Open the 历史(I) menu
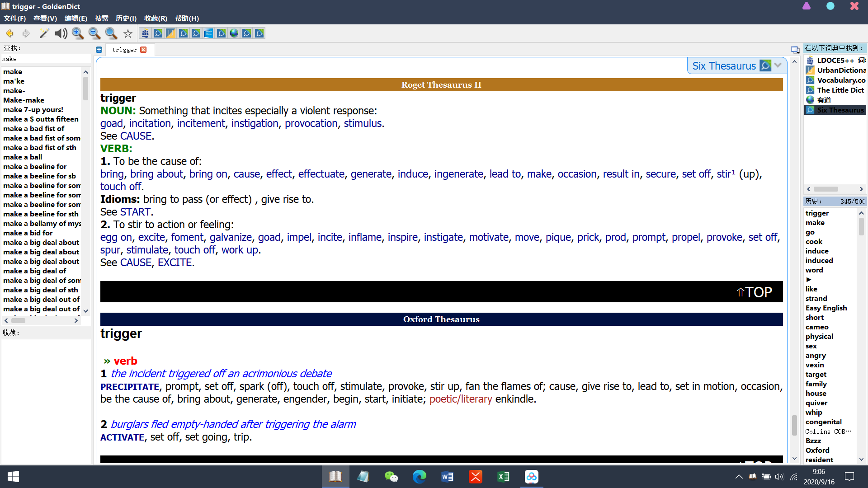868x488 pixels. tap(126, 19)
